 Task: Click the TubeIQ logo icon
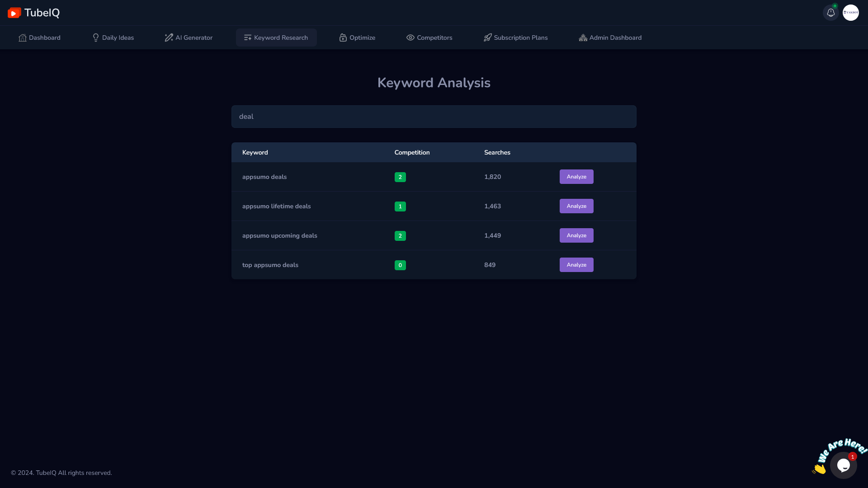14,13
